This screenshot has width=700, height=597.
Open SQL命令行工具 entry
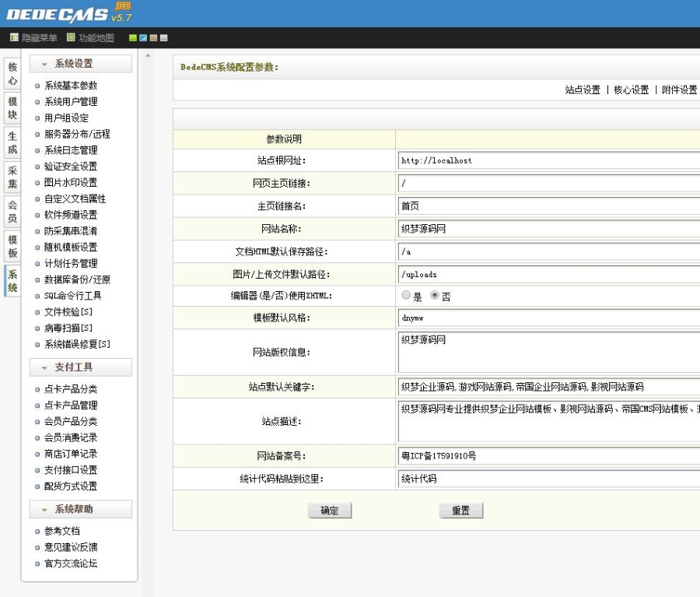[72, 296]
